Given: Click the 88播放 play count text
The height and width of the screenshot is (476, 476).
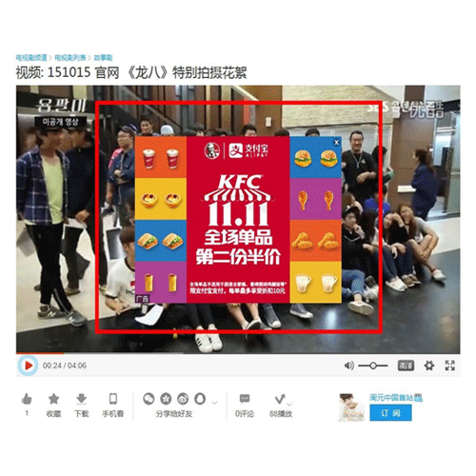Looking at the screenshot, I should [281, 414].
